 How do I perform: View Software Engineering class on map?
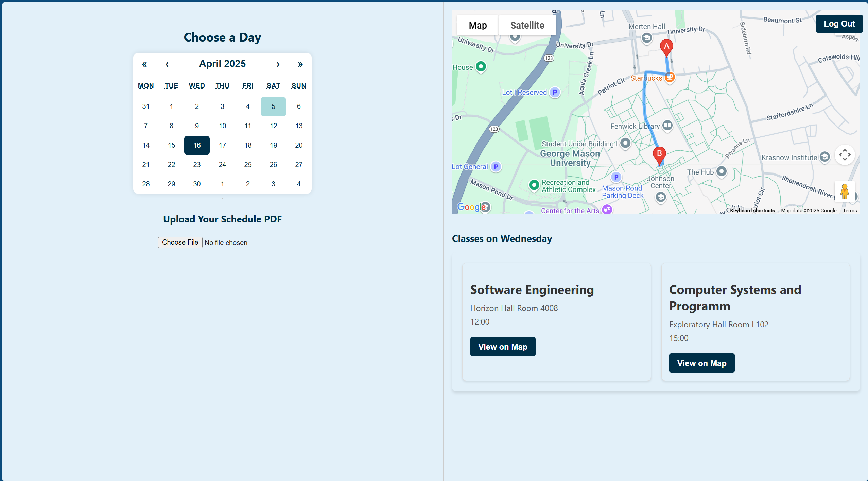[503, 347]
